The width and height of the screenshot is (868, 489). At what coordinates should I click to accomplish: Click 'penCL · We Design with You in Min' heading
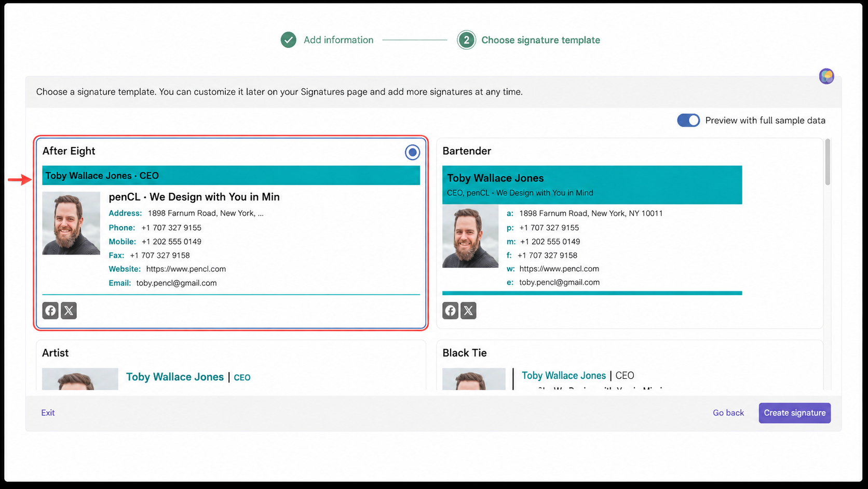click(194, 197)
